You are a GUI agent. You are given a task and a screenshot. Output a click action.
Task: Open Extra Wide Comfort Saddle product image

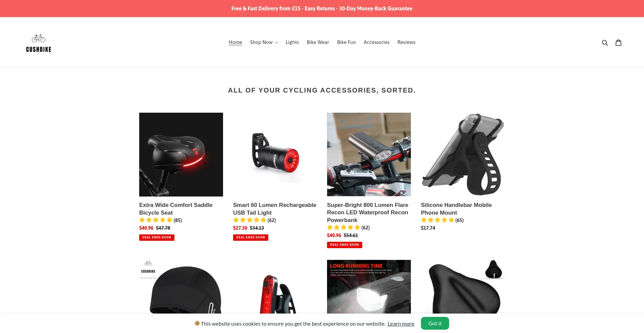[181, 155]
